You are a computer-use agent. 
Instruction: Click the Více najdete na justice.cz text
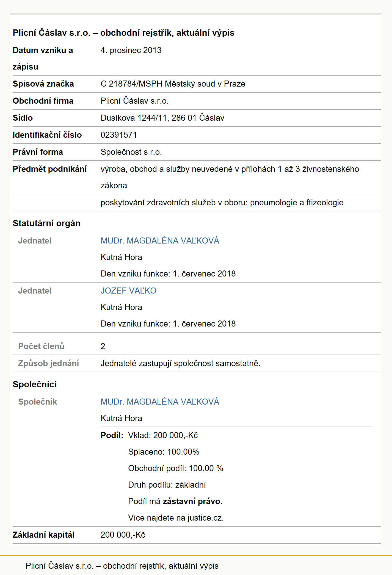click(x=176, y=518)
